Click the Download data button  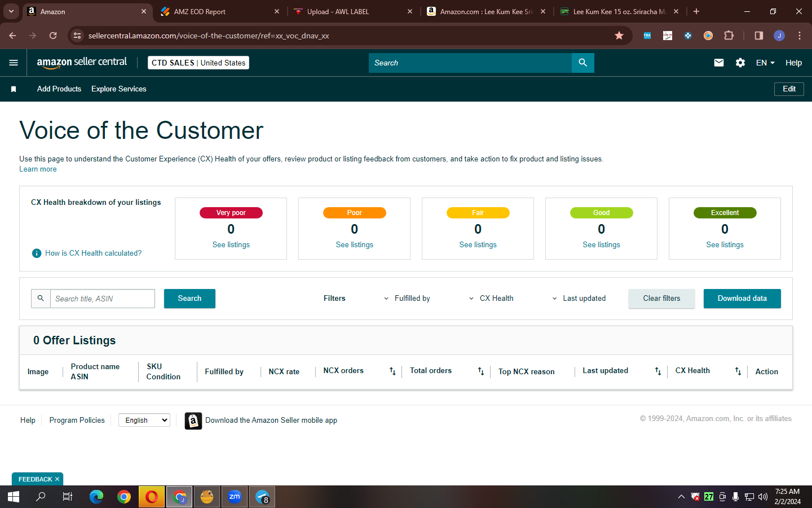pyautogui.click(x=742, y=299)
